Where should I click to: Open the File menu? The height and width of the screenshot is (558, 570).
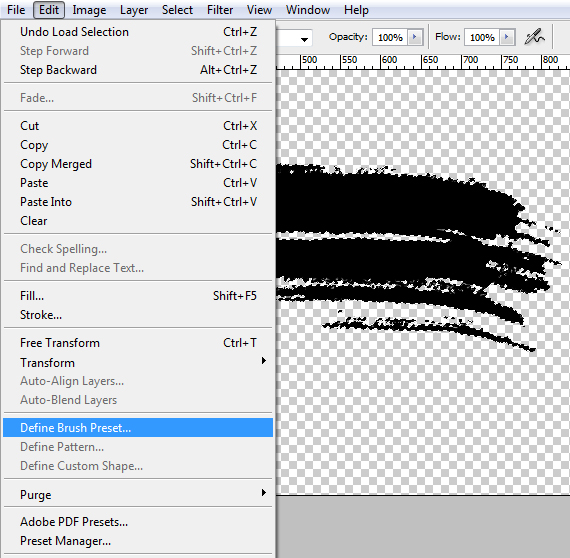click(x=16, y=10)
